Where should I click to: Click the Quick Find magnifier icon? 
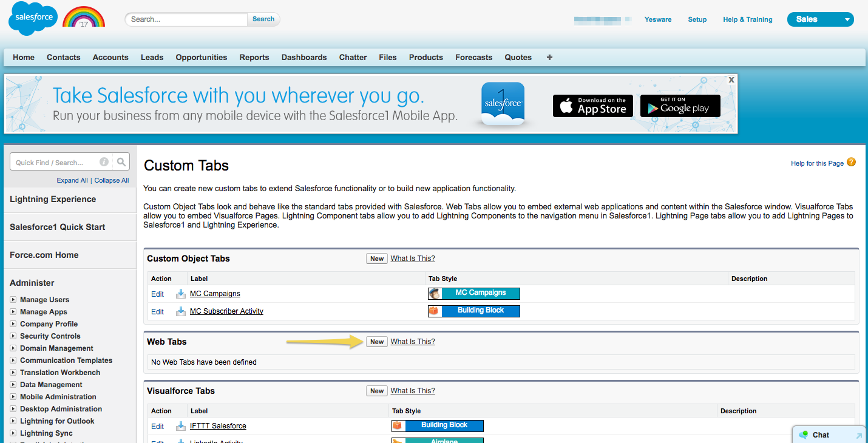[x=121, y=162]
